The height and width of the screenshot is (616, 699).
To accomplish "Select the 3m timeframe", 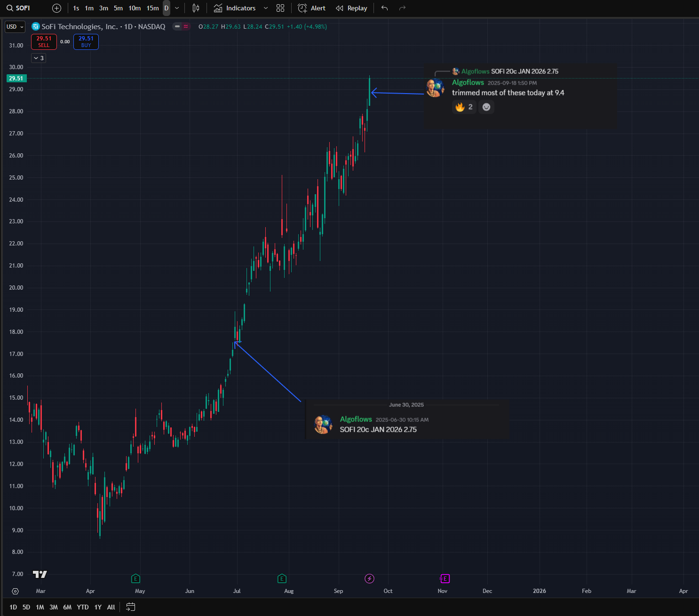I will point(104,8).
